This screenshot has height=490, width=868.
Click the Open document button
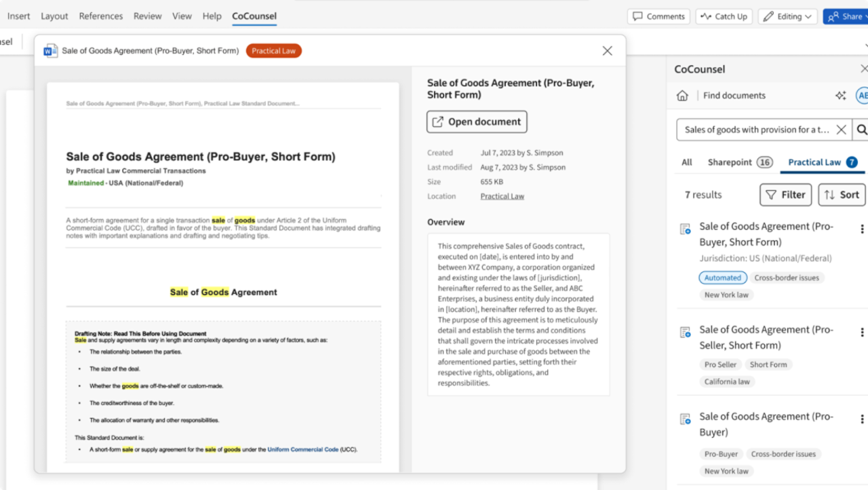[x=477, y=122]
